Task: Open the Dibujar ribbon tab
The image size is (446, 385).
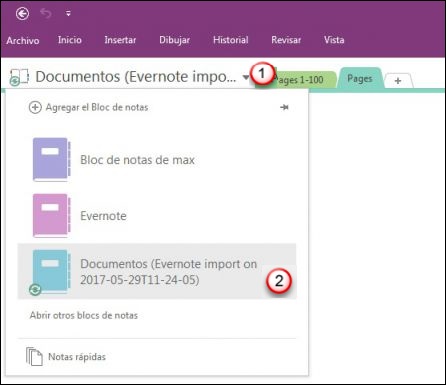Action: pyautogui.click(x=175, y=40)
